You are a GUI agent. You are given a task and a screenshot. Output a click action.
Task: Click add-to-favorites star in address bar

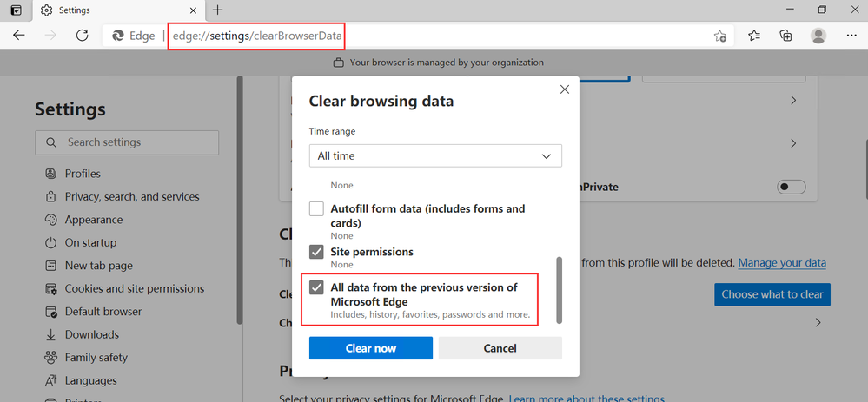click(719, 36)
